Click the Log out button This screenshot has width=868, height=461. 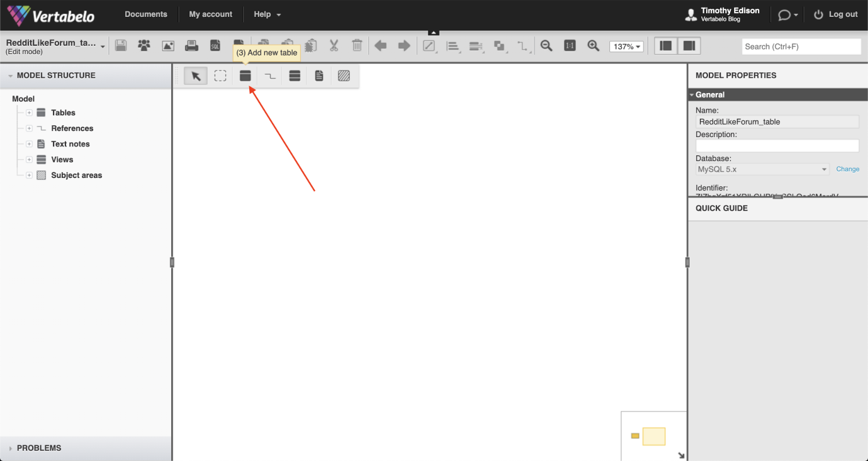point(835,14)
